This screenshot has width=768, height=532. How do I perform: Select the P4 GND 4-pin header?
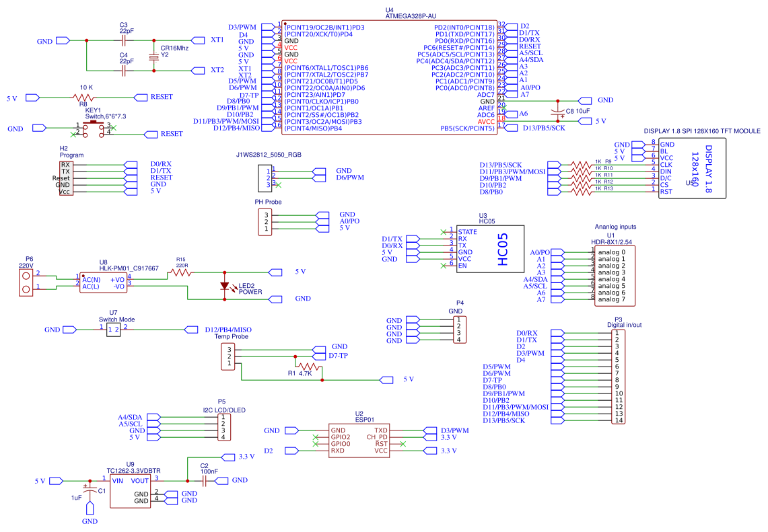(x=460, y=330)
